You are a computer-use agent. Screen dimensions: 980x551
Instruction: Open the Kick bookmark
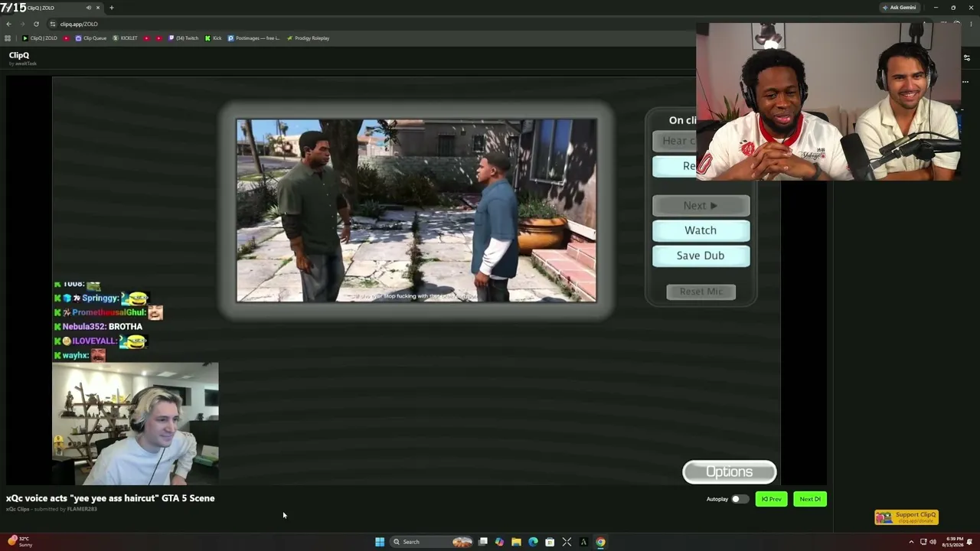click(214, 38)
